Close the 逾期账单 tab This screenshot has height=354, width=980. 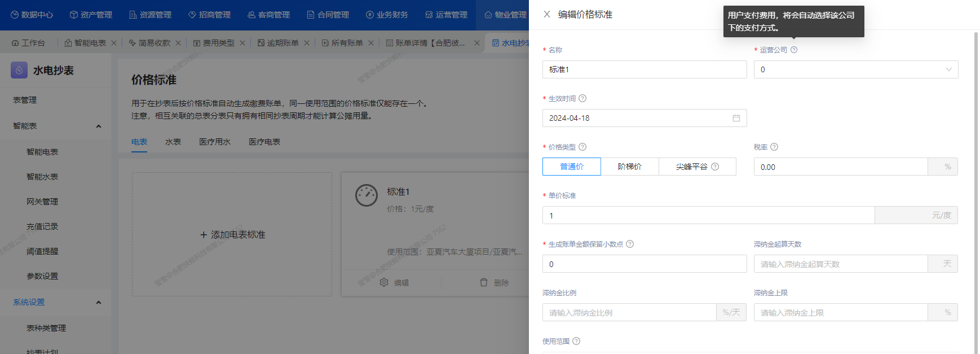(x=307, y=43)
